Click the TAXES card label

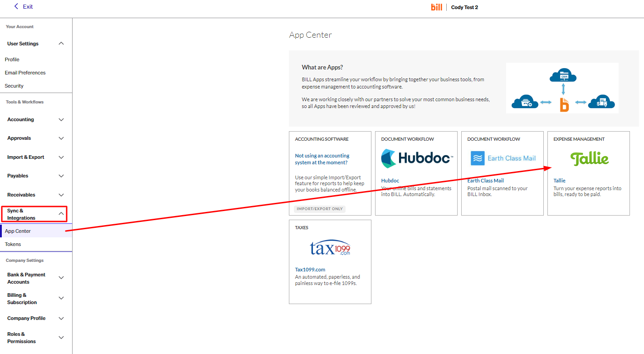302,228
